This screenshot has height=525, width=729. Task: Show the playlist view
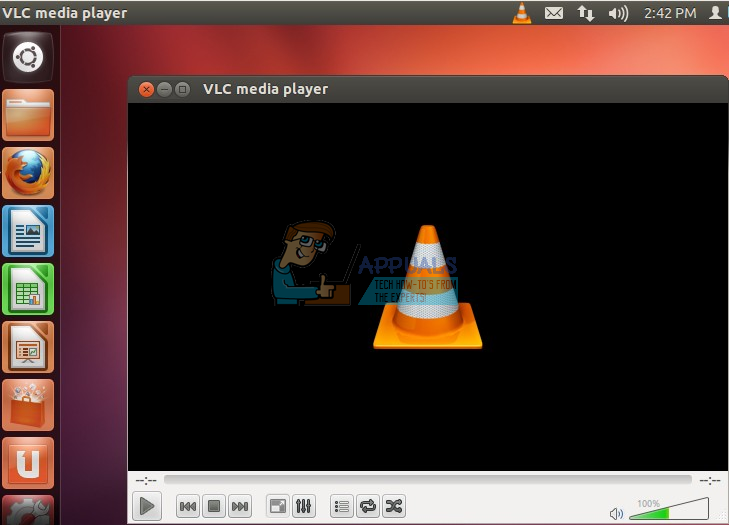pyautogui.click(x=341, y=507)
